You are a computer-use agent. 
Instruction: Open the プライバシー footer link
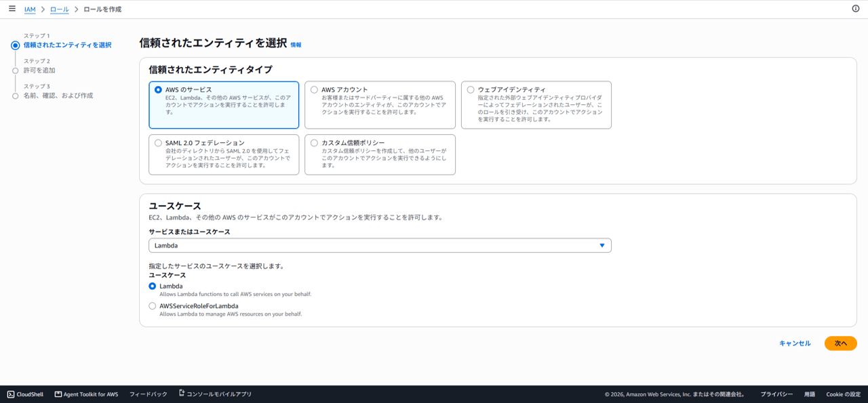[x=776, y=394]
